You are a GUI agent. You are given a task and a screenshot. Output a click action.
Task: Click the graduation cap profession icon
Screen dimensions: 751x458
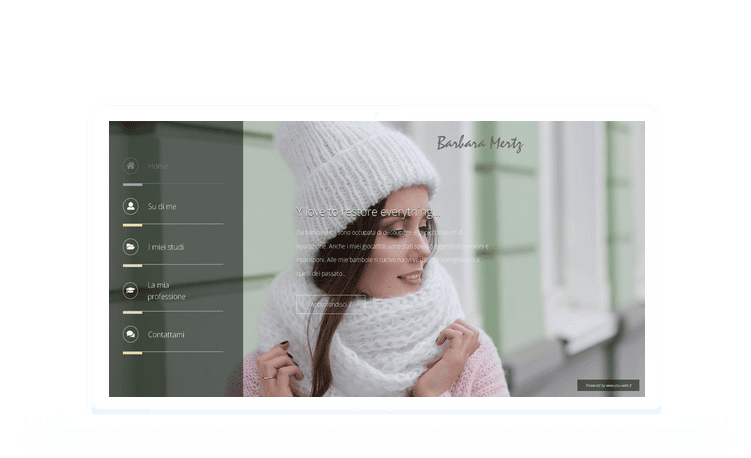[x=130, y=290]
